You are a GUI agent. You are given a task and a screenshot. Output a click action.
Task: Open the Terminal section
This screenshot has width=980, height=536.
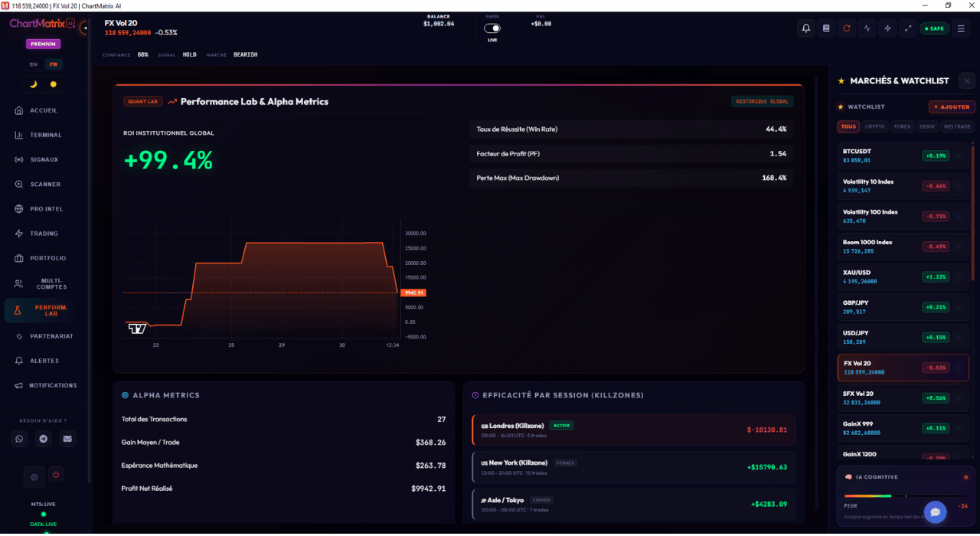(44, 135)
